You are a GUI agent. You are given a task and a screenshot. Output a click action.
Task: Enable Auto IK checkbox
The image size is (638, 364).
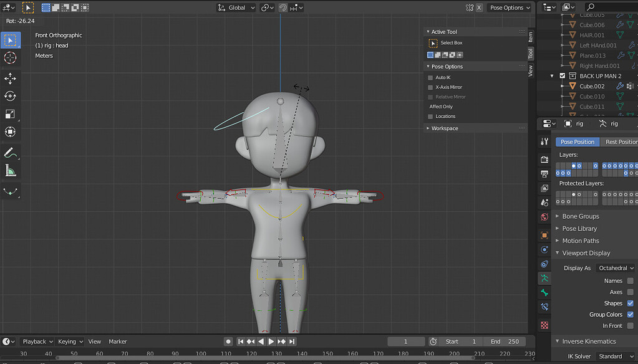[x=430, y=78]
